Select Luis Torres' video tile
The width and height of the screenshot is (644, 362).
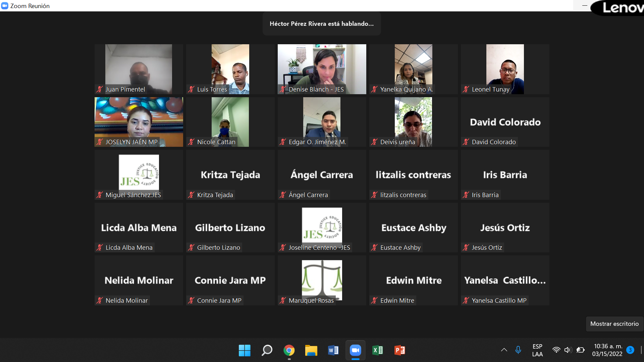230,69
